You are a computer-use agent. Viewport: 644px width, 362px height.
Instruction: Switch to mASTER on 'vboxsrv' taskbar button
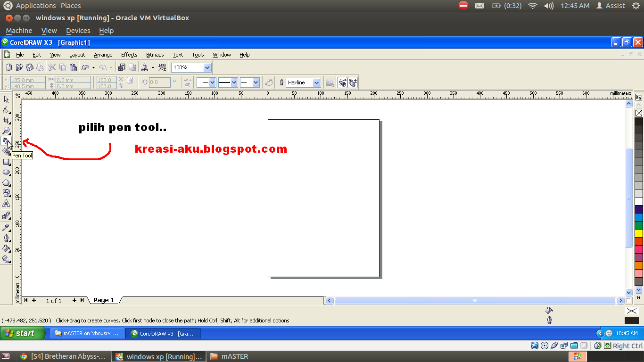pos(88,333)
